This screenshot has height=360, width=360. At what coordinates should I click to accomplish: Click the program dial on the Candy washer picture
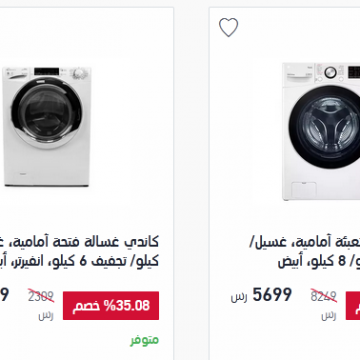point(79,73)
